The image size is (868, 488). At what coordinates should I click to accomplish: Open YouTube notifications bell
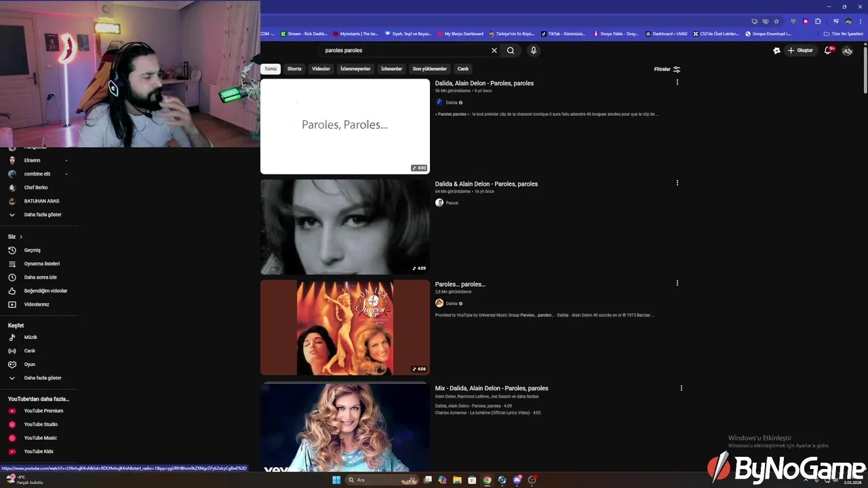click(828, 50)
